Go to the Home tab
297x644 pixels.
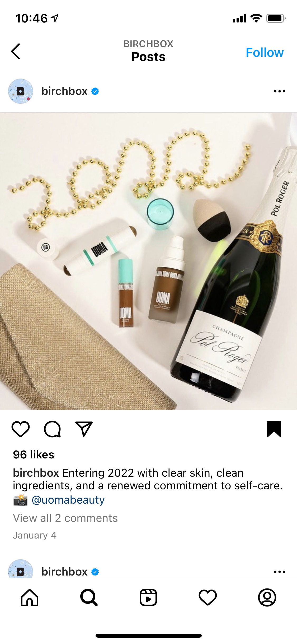click(x=30, y=597)
